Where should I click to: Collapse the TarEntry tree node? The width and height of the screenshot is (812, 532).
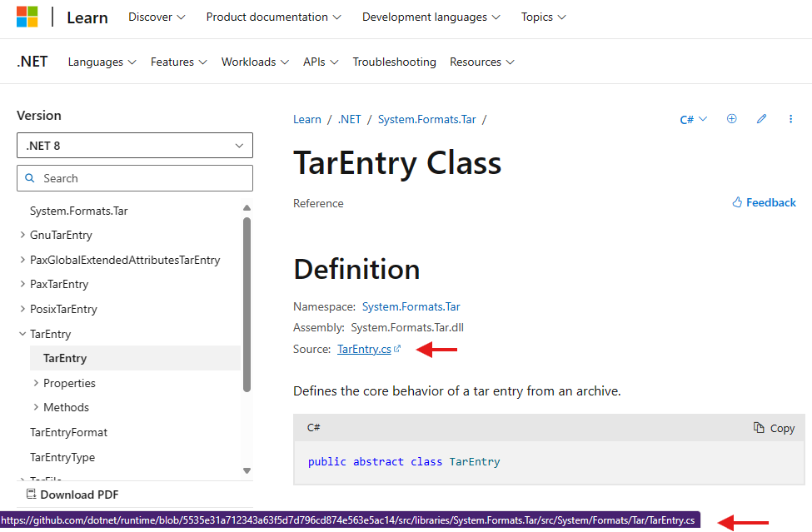tap(22, 334)
